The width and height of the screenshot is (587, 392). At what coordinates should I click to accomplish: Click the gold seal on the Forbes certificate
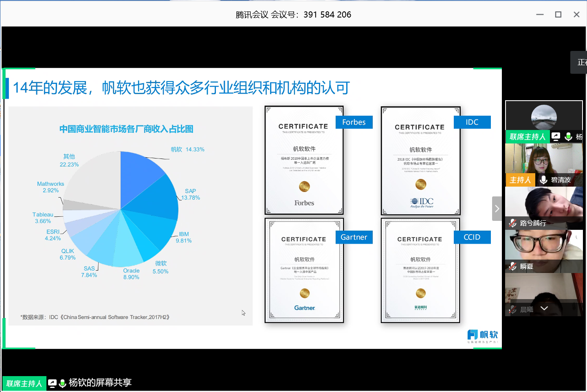[x=304, y=186]
